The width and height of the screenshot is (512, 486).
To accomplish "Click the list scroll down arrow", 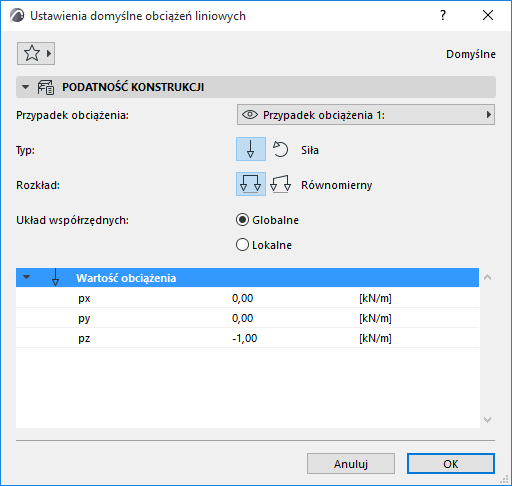I will (487, 420).
